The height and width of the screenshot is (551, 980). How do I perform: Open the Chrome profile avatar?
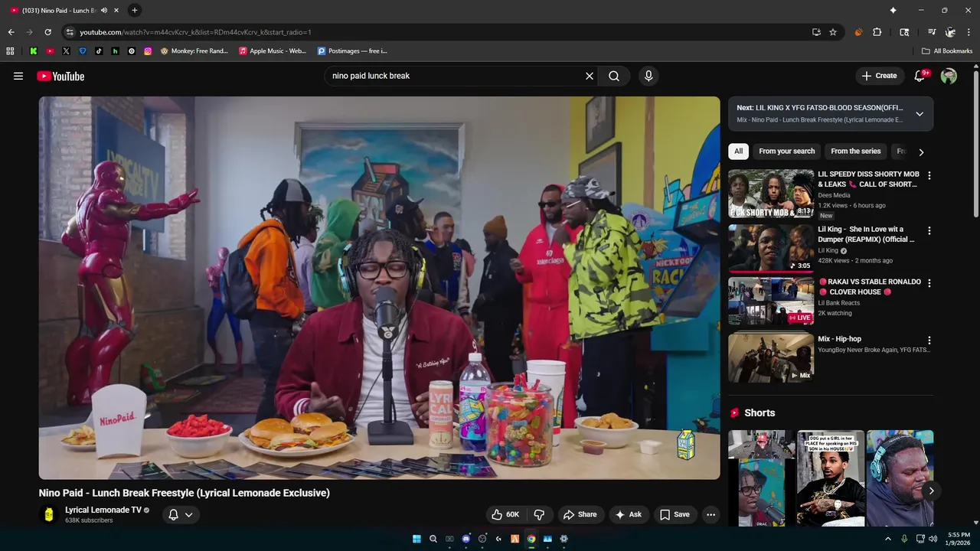(x=950, y=32)
